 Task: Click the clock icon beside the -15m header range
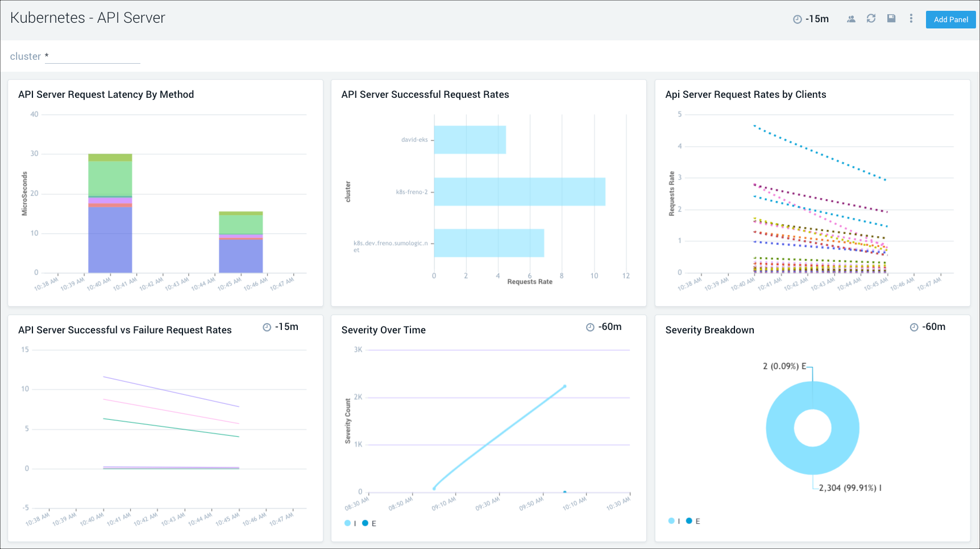(796, 19)
